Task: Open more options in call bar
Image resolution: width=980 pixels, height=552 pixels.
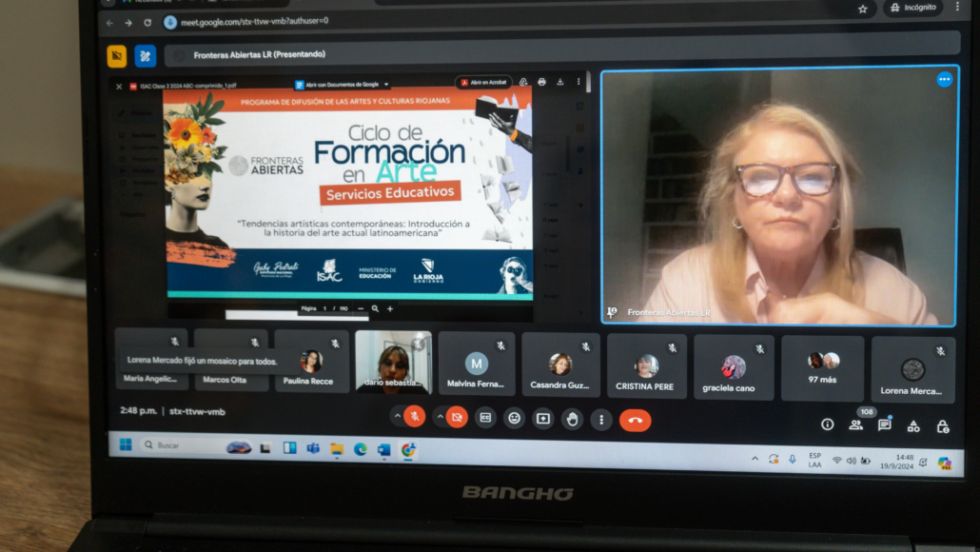Action: (x=601, y=420)
